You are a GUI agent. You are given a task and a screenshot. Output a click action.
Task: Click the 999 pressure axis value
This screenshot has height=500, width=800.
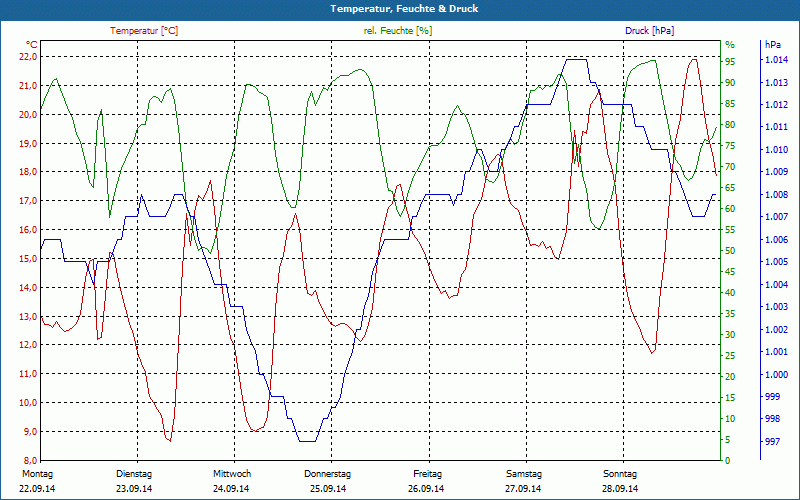[773, 396]
